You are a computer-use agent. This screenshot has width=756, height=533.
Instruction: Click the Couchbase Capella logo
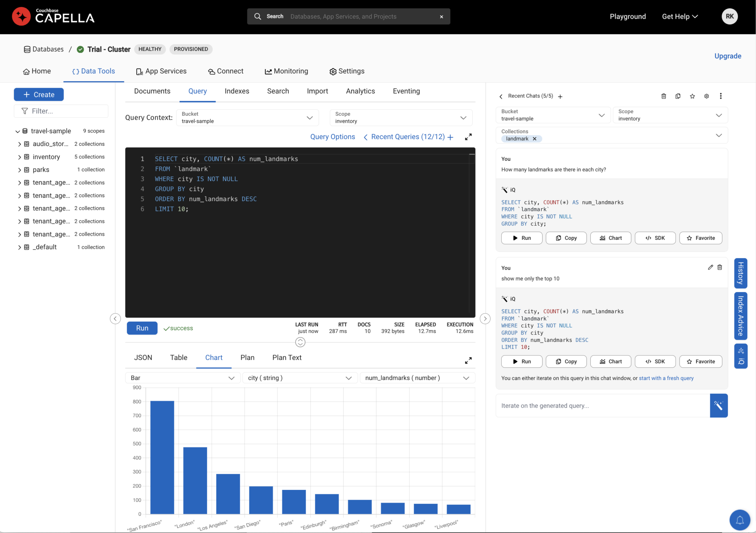pos(53,16)
